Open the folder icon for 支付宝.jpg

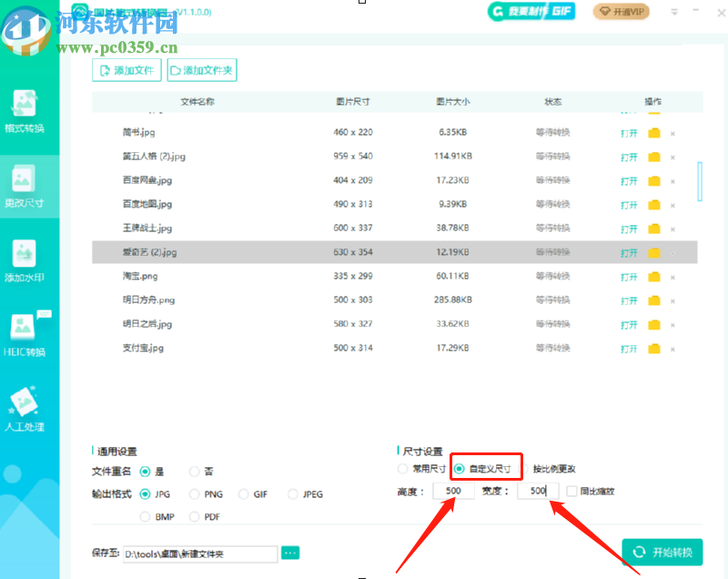[x=652, y=348]
